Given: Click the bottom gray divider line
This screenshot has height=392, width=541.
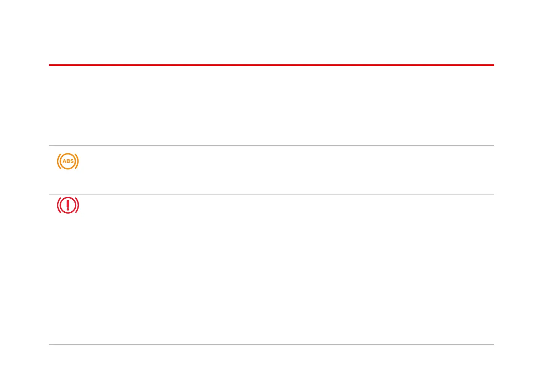Looking at the screenshot, I should (271, 344).
